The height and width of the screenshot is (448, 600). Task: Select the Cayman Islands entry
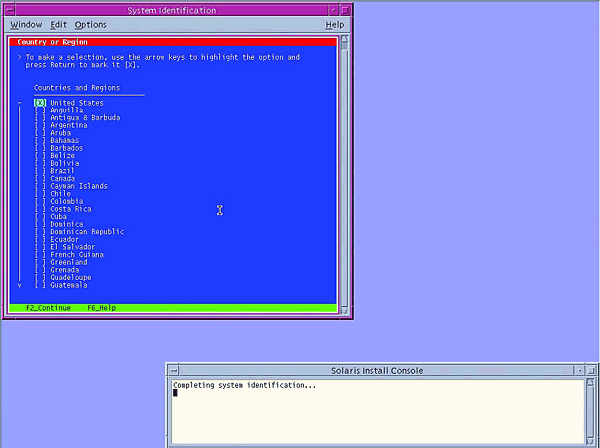tap(79, 186)
